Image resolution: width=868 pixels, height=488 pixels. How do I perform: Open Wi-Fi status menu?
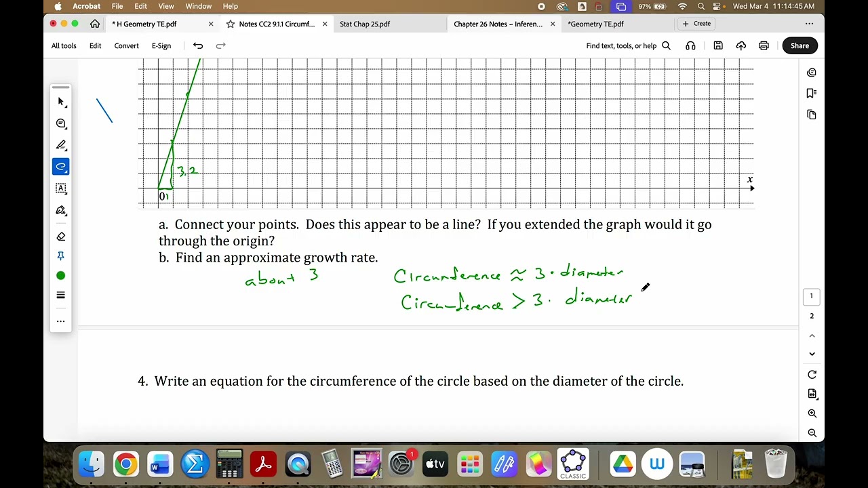pyautogui.click(x=682, y=6)
